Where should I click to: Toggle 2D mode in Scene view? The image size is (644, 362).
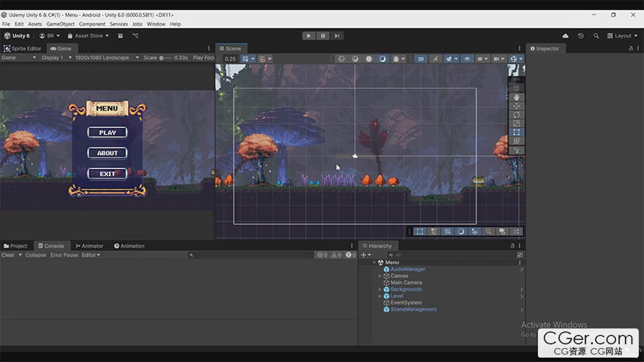421,59
